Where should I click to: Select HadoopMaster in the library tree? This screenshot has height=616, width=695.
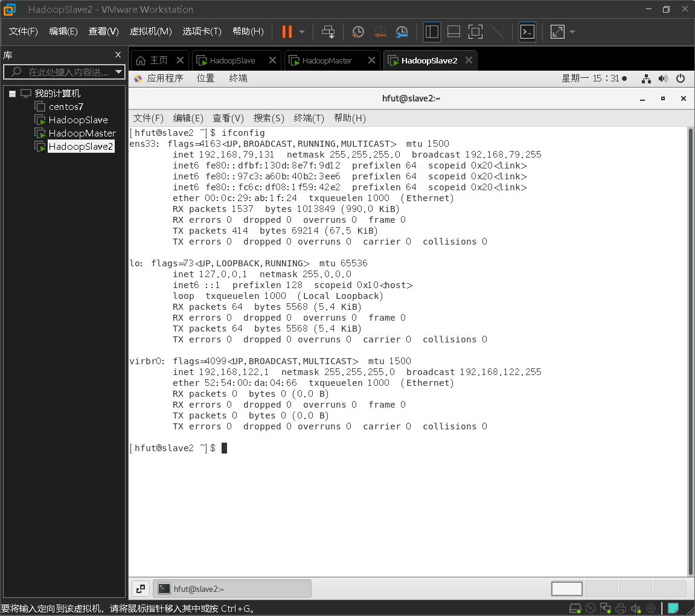click(x=82, y=133)
